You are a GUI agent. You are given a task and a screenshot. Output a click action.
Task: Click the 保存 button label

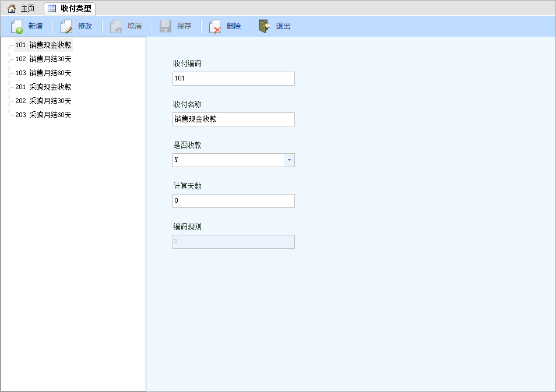(184, 26)
